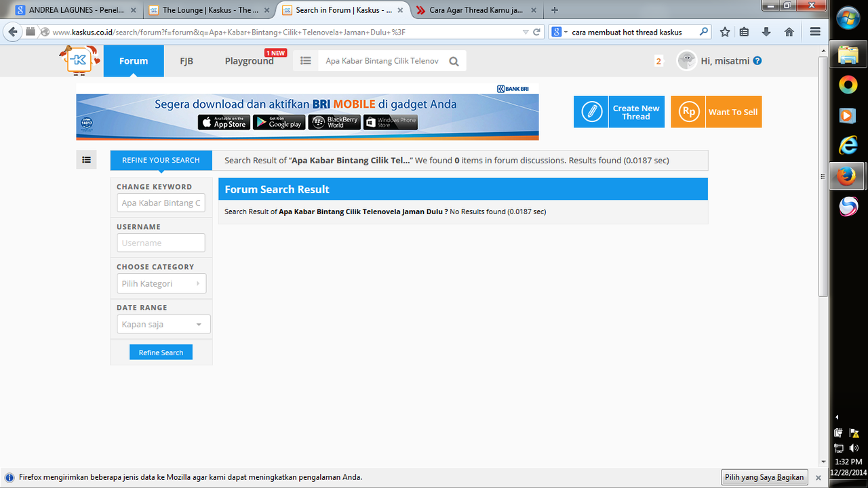The width and height of the screenshot is (868, 488).
Task: Click the Kaskus header search field
Action: [x=382, y=61]
